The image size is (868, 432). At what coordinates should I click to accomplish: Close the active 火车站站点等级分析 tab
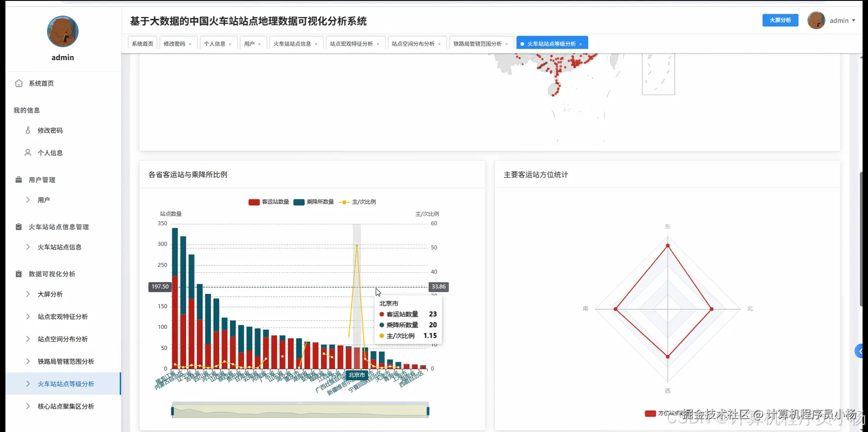click(x=580, y=44)
